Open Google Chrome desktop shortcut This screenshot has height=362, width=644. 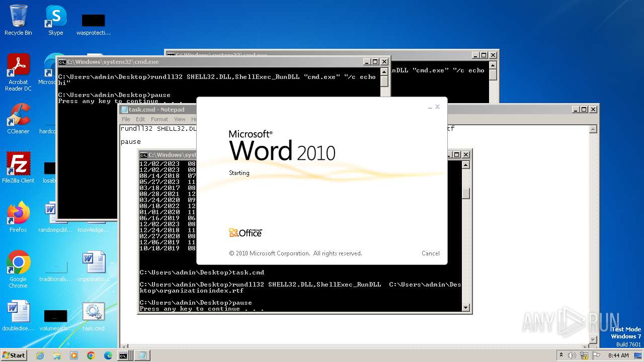click(18, 269)
